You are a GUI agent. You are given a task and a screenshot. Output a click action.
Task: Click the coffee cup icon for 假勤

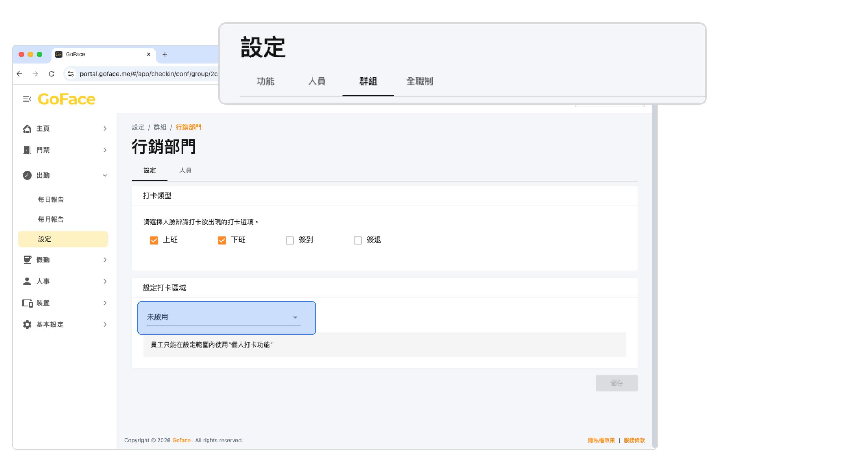[27, 260]
